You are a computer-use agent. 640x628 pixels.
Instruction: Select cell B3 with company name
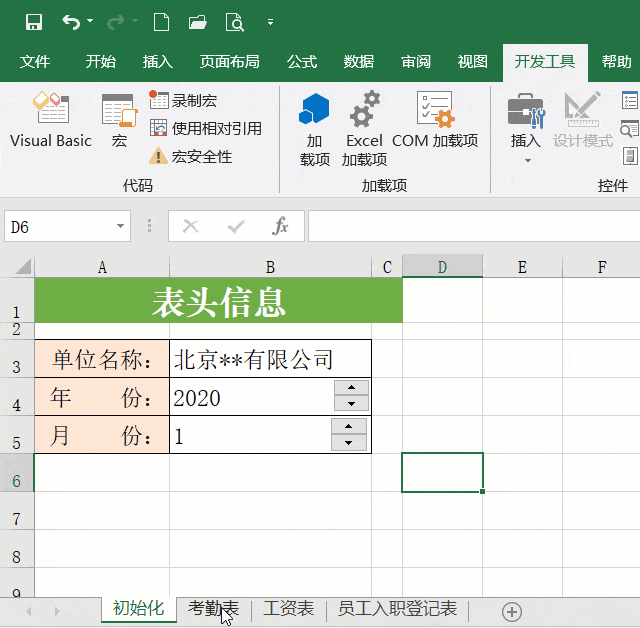pos(270,359)
